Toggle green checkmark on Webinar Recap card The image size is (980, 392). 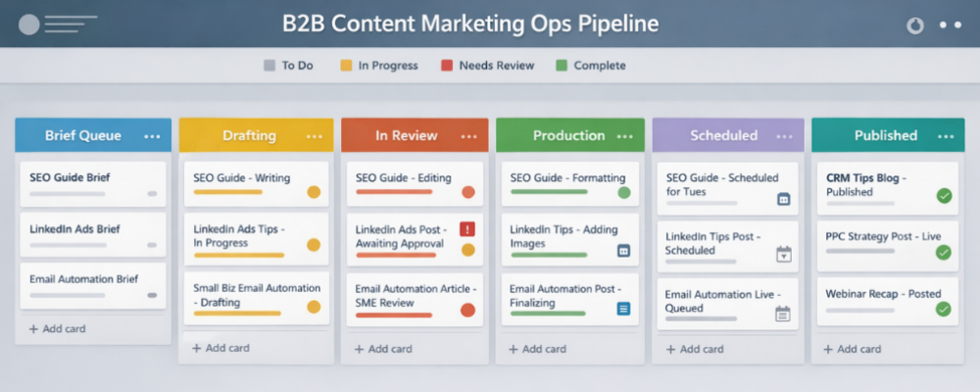[x=944, y=309]
